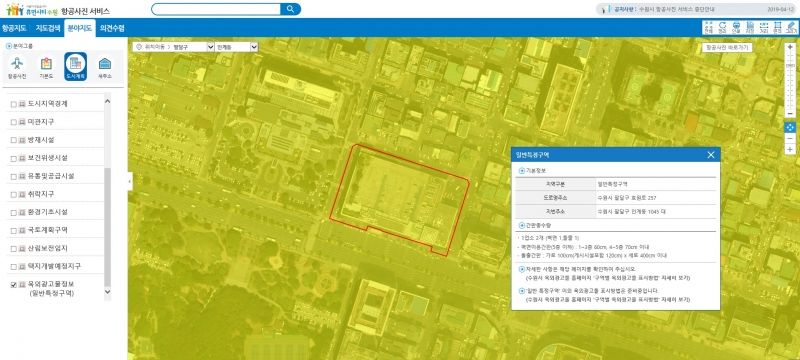Collapse the left side panel arrow

(130, 181)
